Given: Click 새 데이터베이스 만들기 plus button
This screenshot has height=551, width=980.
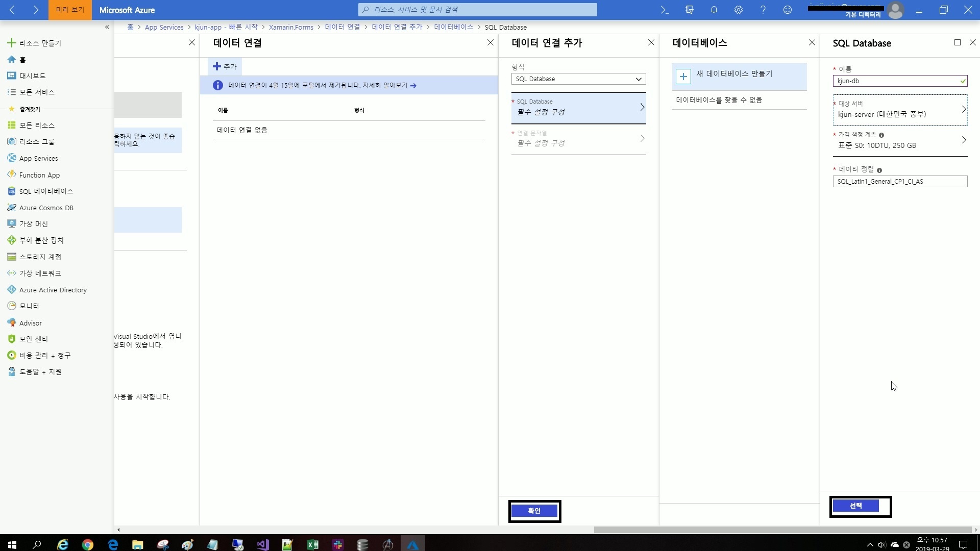Looking at the screenshot, I should pos(683,77).
